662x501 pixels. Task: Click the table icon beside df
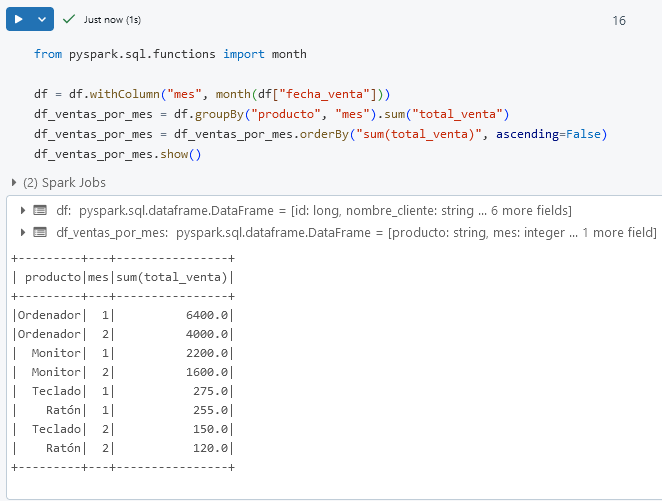pyautogui.click(x=40, y=210)
